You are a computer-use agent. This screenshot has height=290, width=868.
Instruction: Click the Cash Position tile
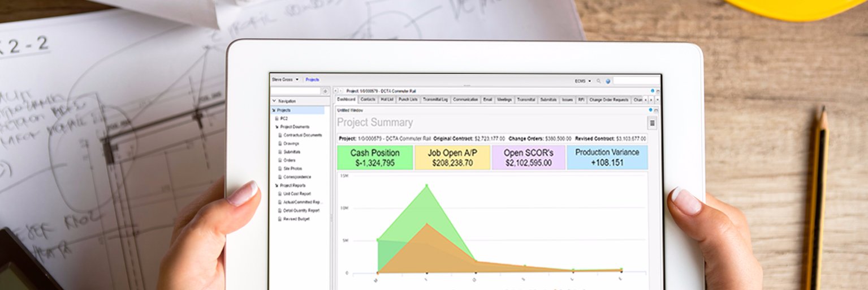[375, 157]
